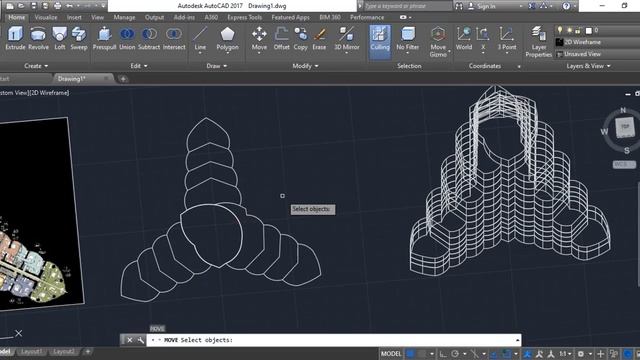Switch to the Layout1 tab
This screenshot has width=640, height=360.
tap(31, 351)
